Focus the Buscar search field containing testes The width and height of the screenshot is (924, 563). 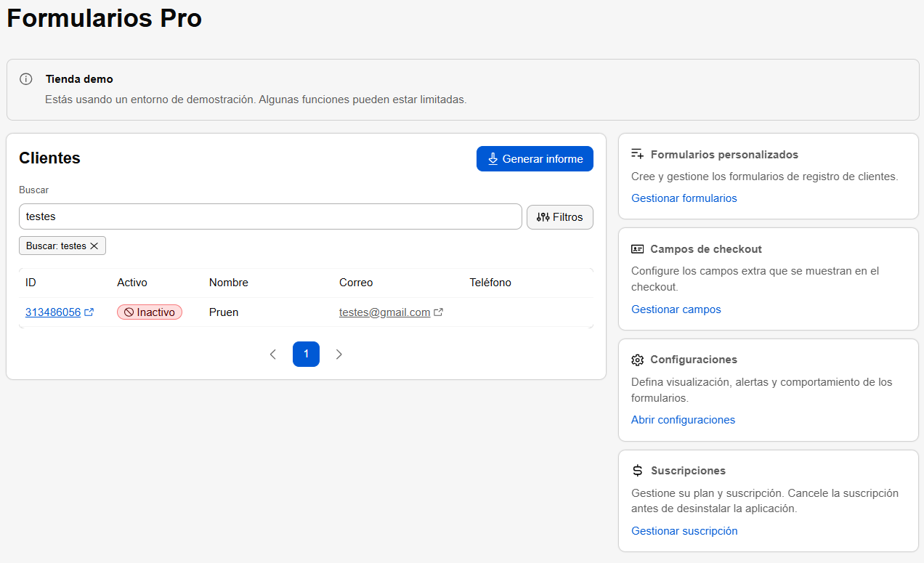point(270,216)
